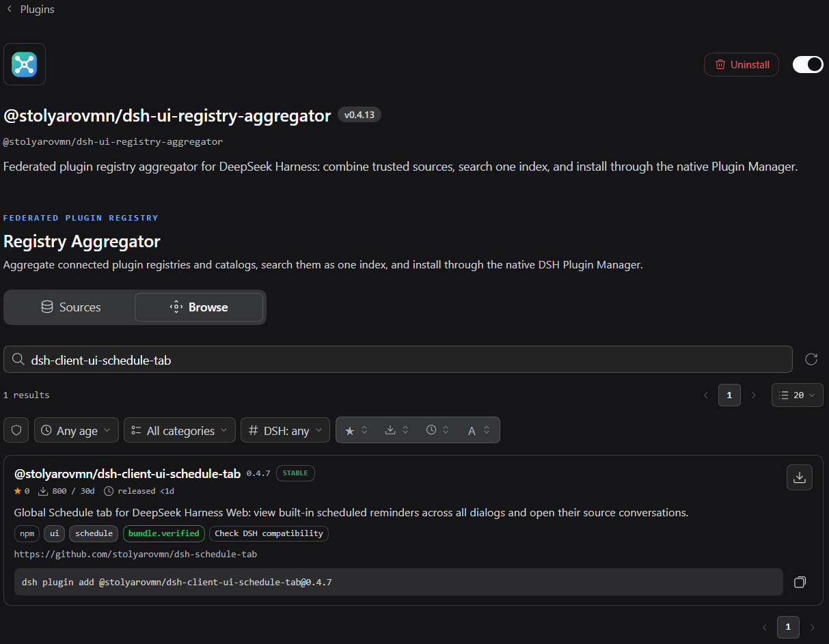Viewport: 829px width, 644px height.
Task: Click the npm tag
Action: (x=27, y=533)
